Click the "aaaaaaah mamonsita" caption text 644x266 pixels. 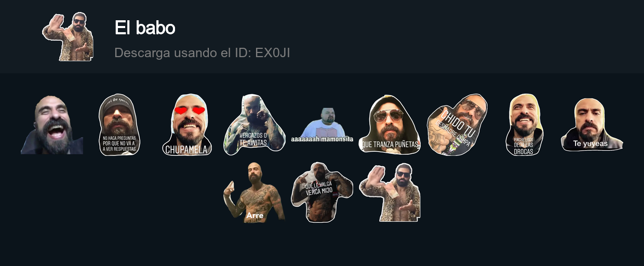coord(322,139)
